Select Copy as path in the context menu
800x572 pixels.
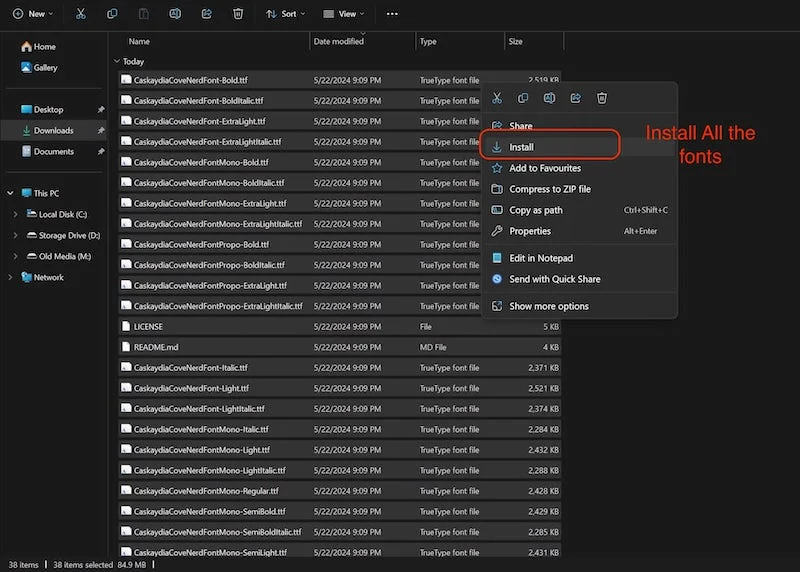pyautogui.click(x=580, y=210)
